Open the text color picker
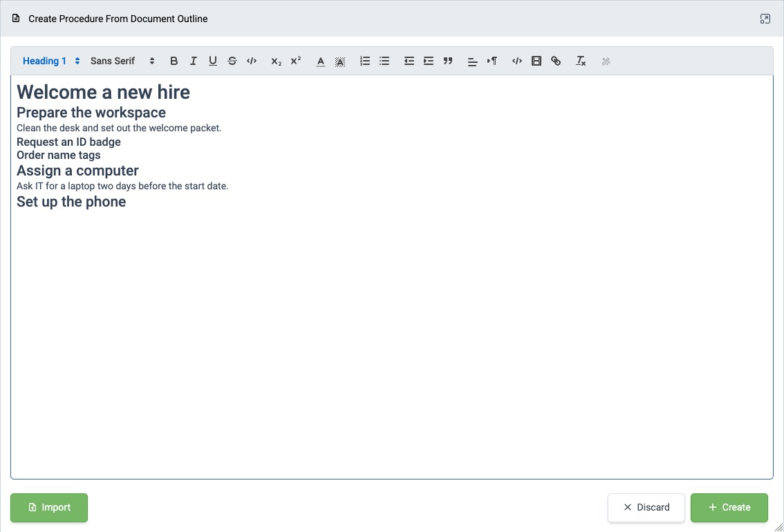The height and width of the screenshot is (532, 784). (x=321, y=61)
